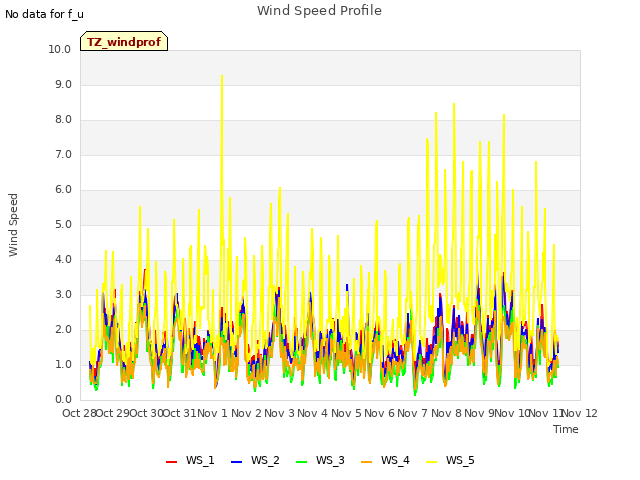Click the 7.0 y-axis tick label

click(x=63, y=155)
